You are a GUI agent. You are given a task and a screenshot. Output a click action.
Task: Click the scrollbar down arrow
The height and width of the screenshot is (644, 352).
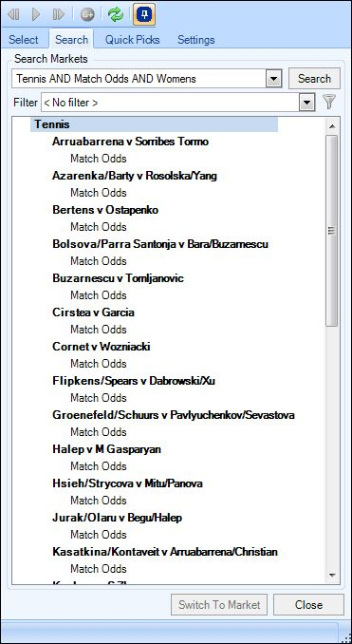coord(332,575)
